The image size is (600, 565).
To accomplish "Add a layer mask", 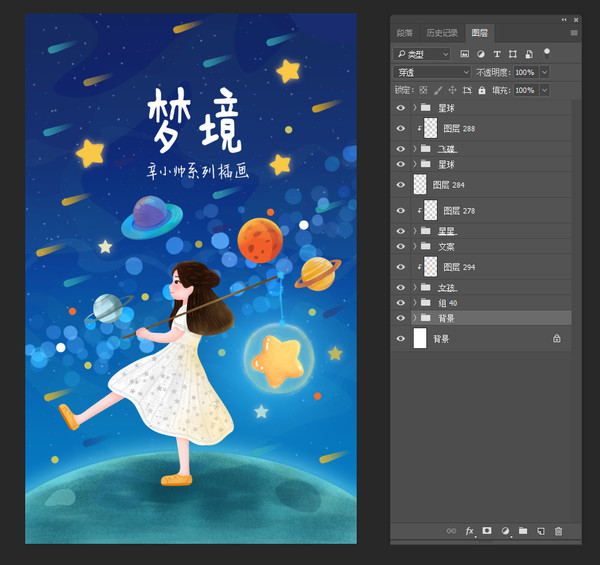I will [x=487, y=531].
